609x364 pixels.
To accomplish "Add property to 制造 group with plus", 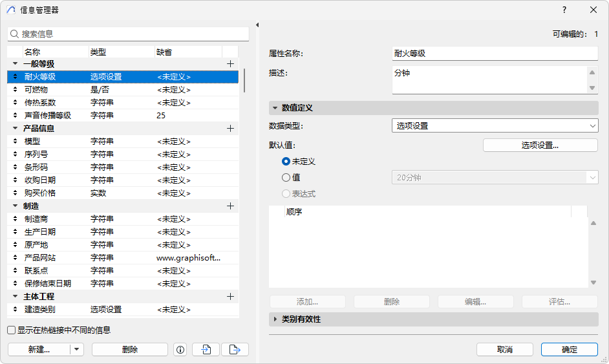I will tap(230, 206).
